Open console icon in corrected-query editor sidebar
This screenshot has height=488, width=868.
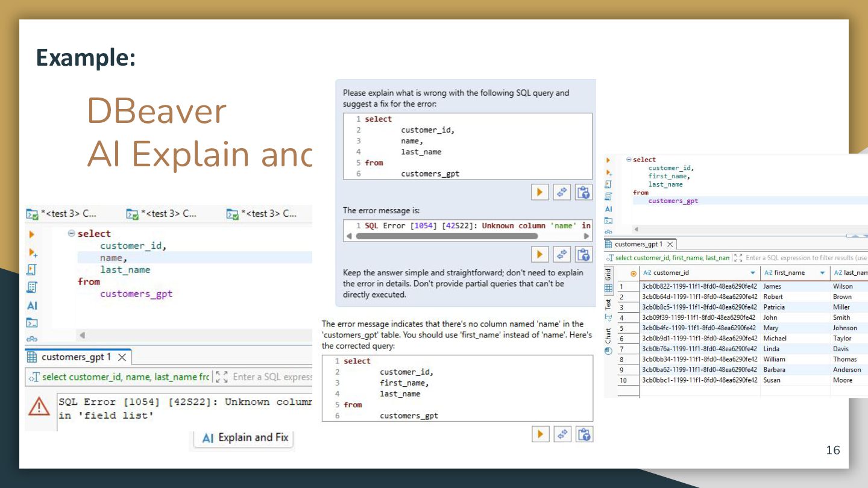(609, 221)
